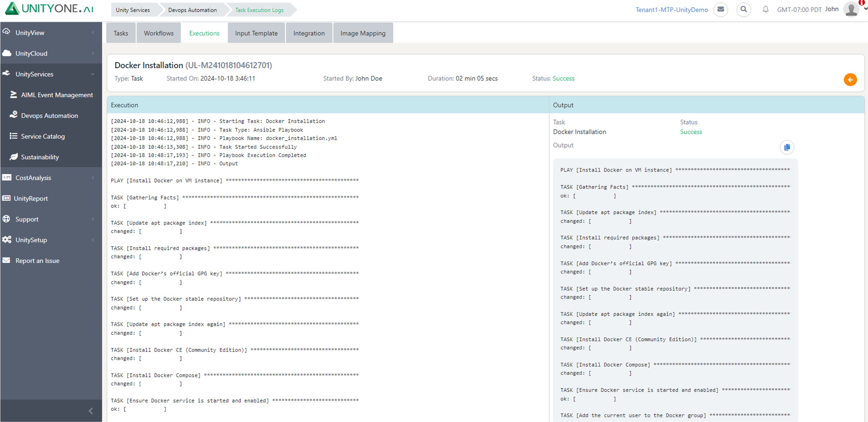Collapse the sidebar with bottom chevron
Screen dimensions: 868x422
pos(91,410)
